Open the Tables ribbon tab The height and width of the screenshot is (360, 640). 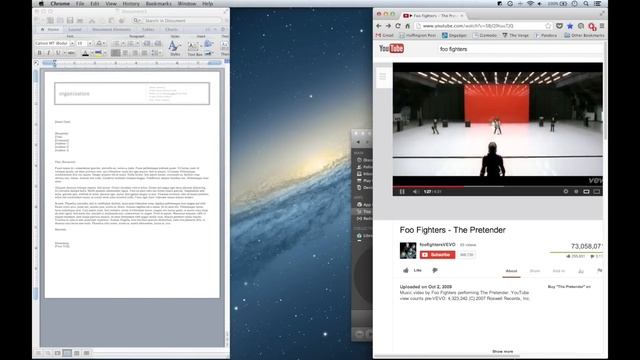(148, 29)
